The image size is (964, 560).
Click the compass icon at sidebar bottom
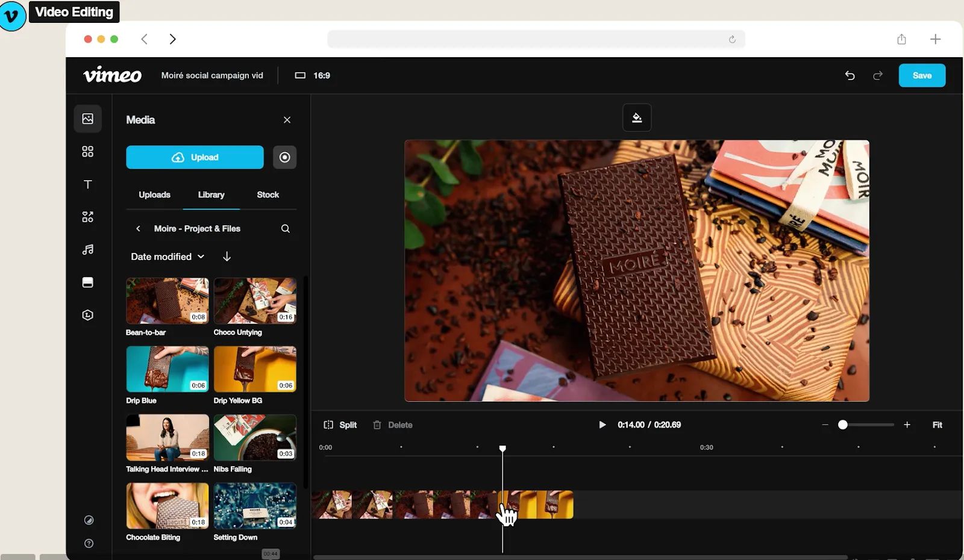(x=89, y=520)
